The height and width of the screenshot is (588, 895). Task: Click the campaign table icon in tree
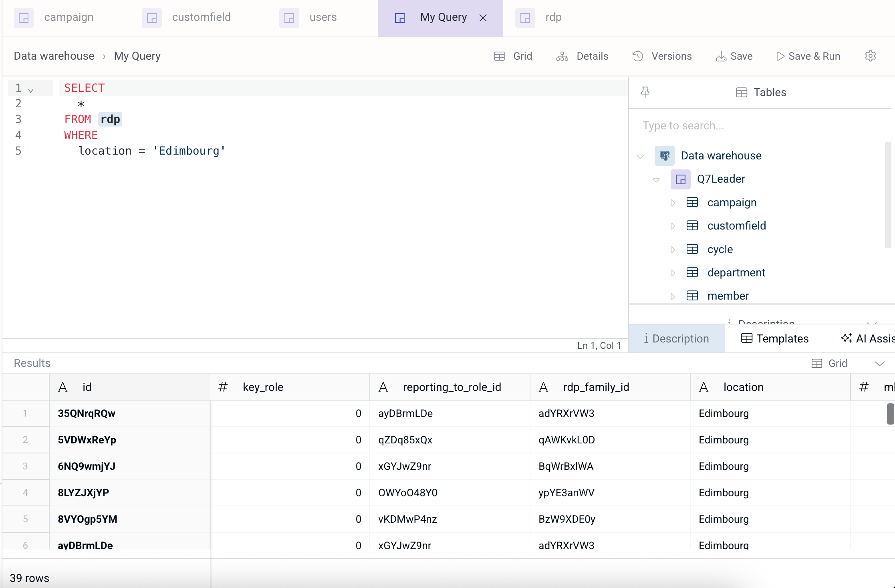(692, 203)
